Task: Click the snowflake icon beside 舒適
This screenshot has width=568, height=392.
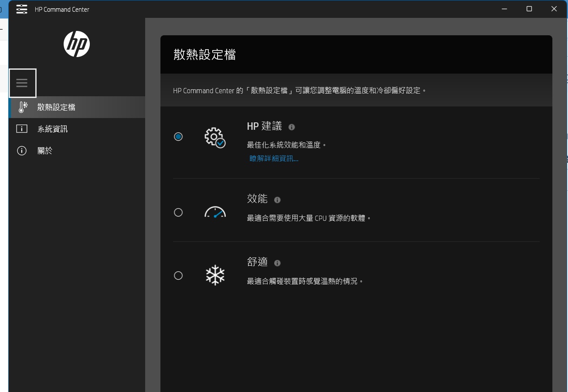Action: 215,275
